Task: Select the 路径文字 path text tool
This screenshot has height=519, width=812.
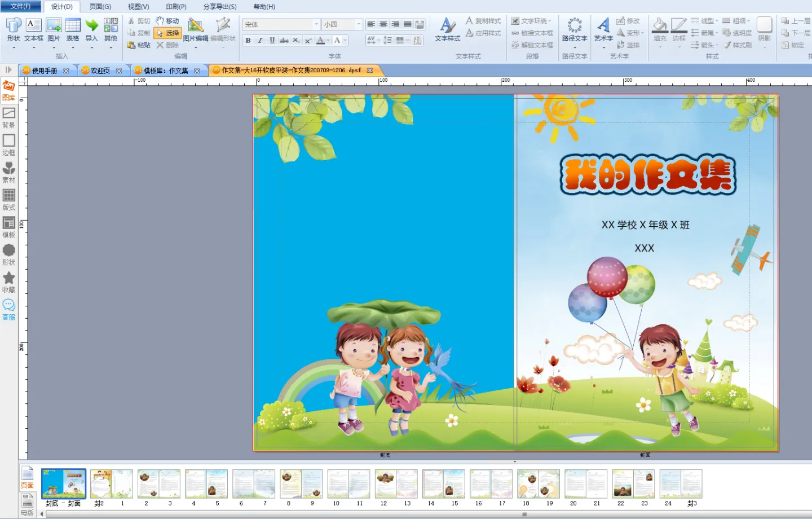Action: pos(574,30)
